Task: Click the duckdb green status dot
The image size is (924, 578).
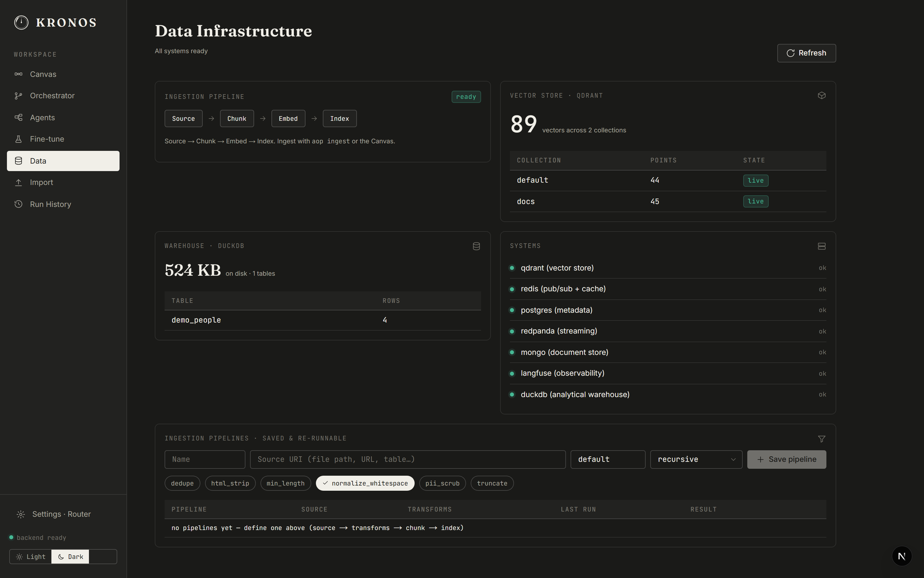Action: (513, 394)
